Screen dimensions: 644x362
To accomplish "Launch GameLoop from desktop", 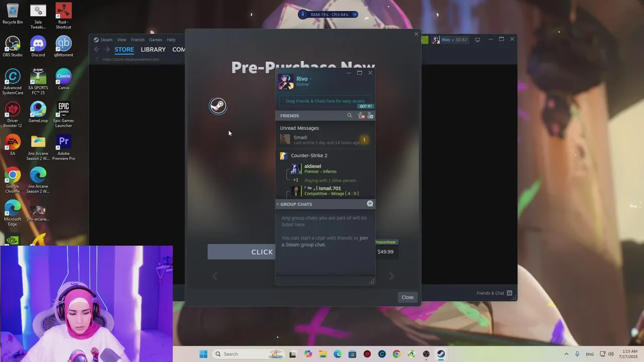I will 38,112.
